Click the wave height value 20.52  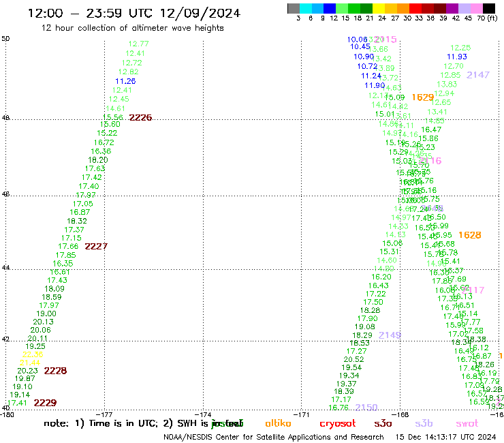[354, 359]
